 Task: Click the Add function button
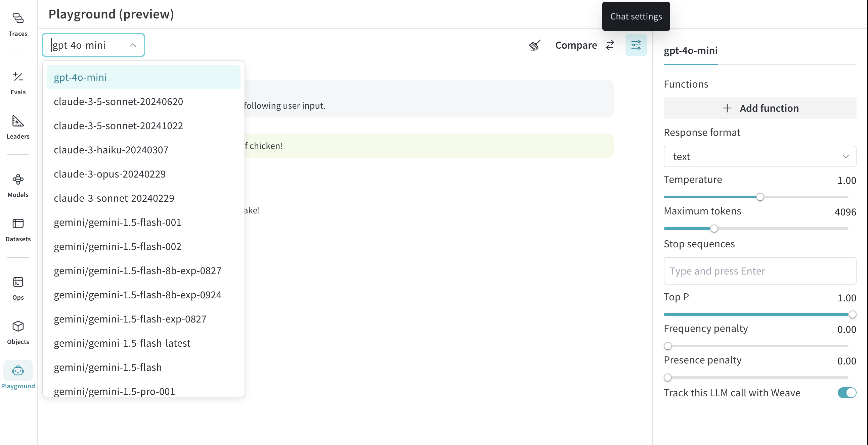click(759, 108)
